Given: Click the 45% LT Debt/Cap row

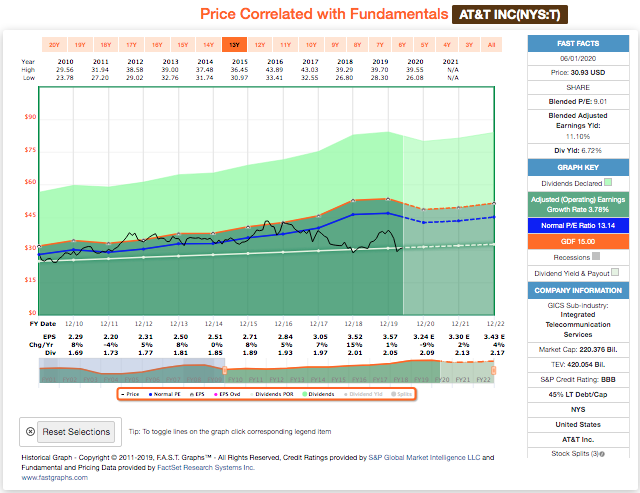Looking at the screenshot, I should [x=578, y=395].
